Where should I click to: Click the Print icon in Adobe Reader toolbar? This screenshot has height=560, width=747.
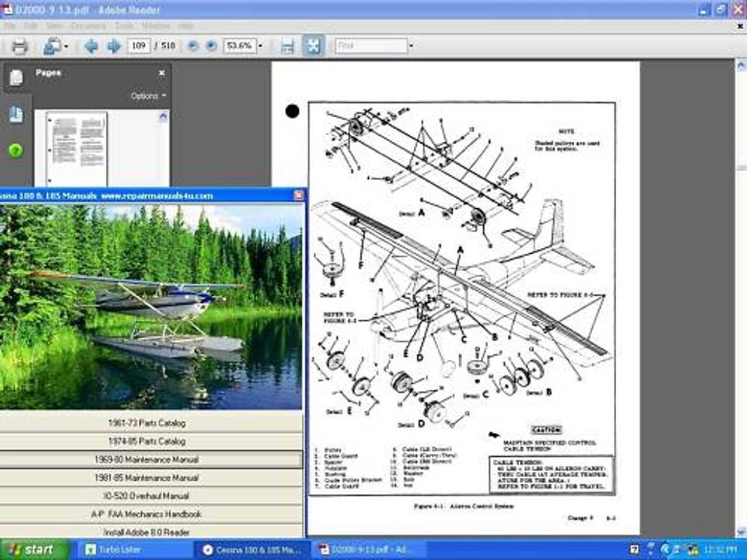click(x=19, y=46)
